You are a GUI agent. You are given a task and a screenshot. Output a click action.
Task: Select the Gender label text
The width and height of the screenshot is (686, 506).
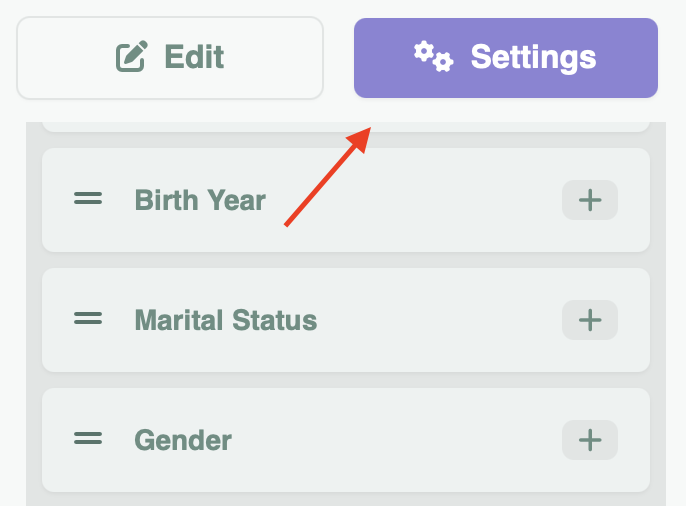[183, 440]
